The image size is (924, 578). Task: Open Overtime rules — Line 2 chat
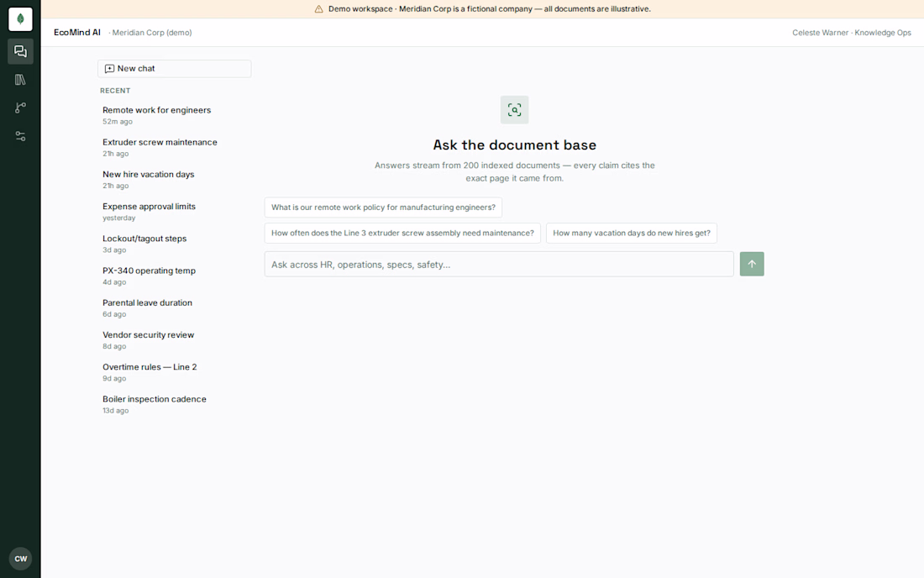tap(175, 372)
